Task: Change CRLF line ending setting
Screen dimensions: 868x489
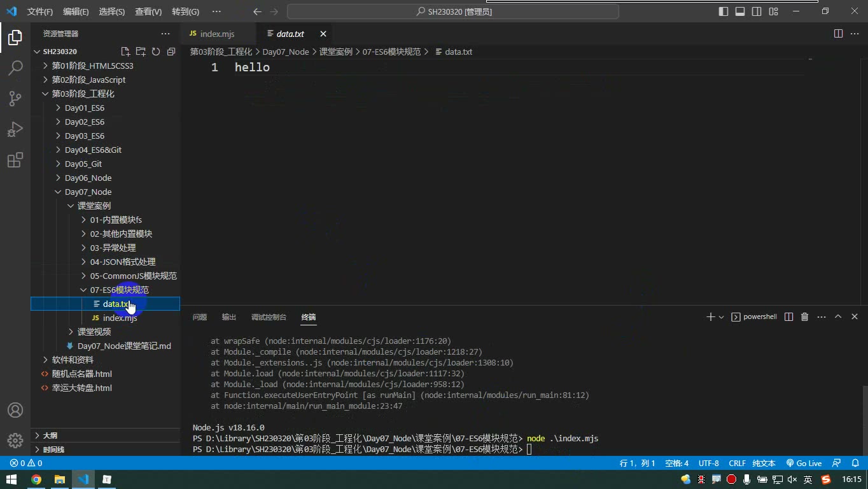Action: [737, 464]
